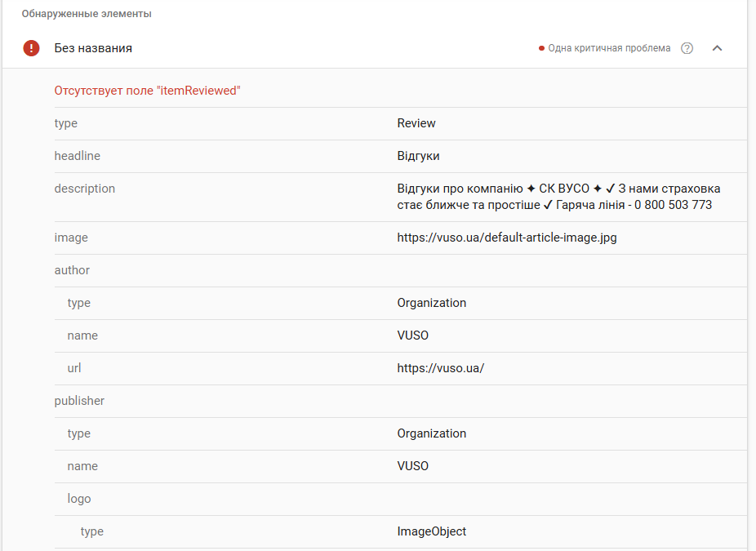Screen dimensions: 756x551
Task: Click the publisher type Organization value
Action: 431,433
